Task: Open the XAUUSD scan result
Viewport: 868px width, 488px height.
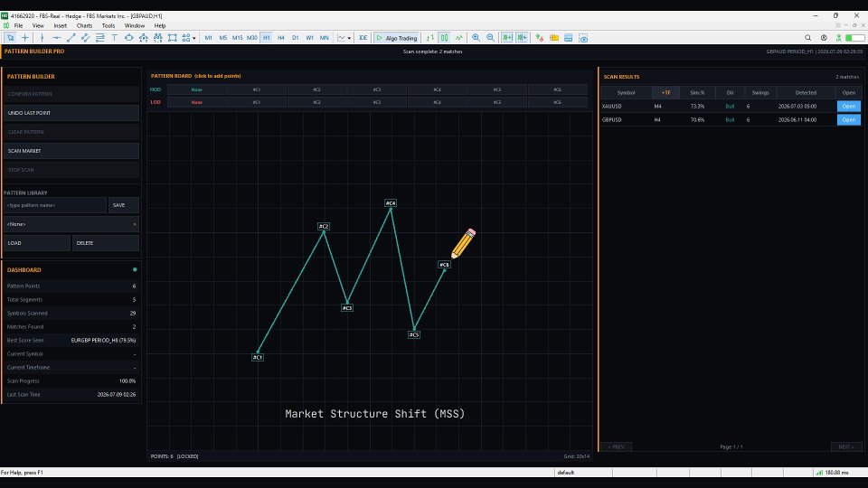Action: (848, 107)
